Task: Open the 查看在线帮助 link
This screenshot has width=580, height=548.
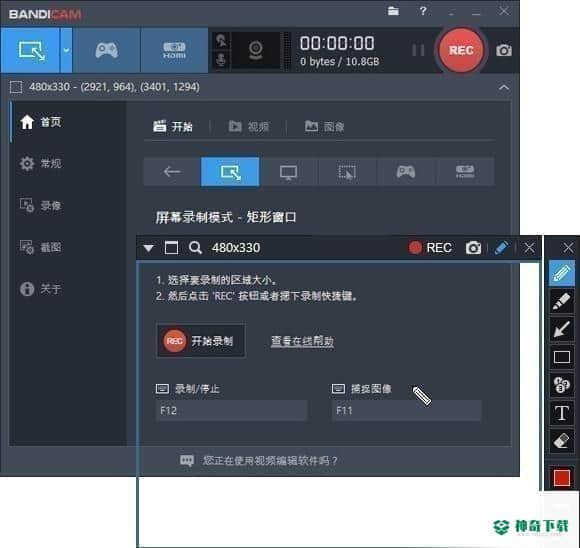Action: 302,341
